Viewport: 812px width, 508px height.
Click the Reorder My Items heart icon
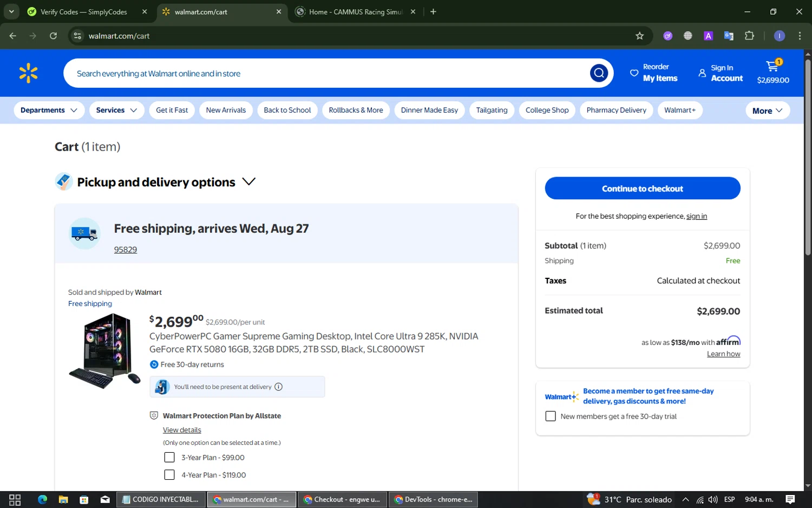click(634, 73)
